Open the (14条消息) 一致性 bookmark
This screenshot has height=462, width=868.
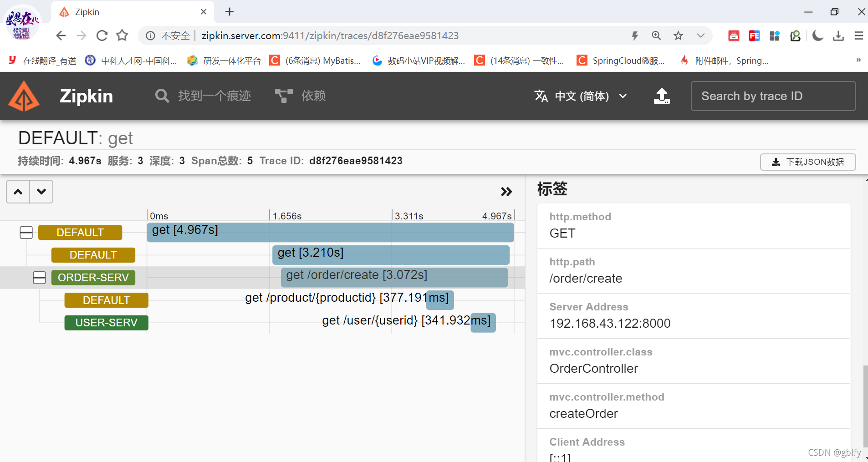click(519, 61)
